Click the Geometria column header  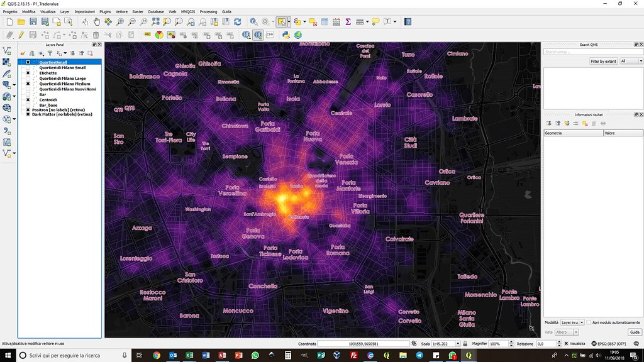(574, 133)
